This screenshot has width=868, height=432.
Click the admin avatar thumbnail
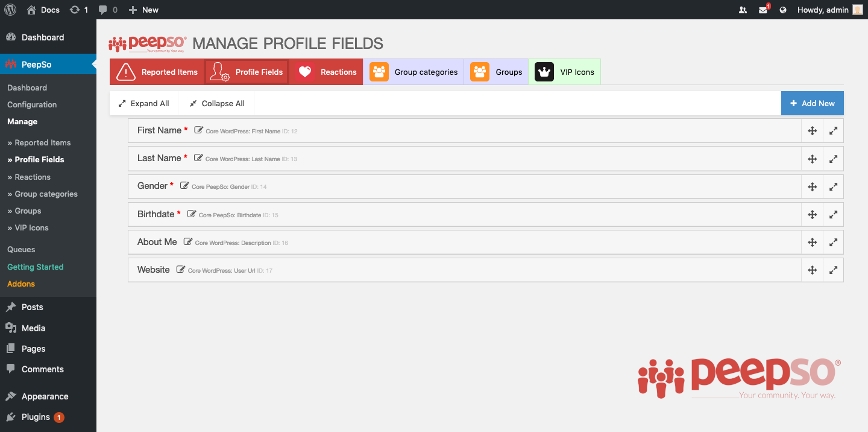pos(858,10)
